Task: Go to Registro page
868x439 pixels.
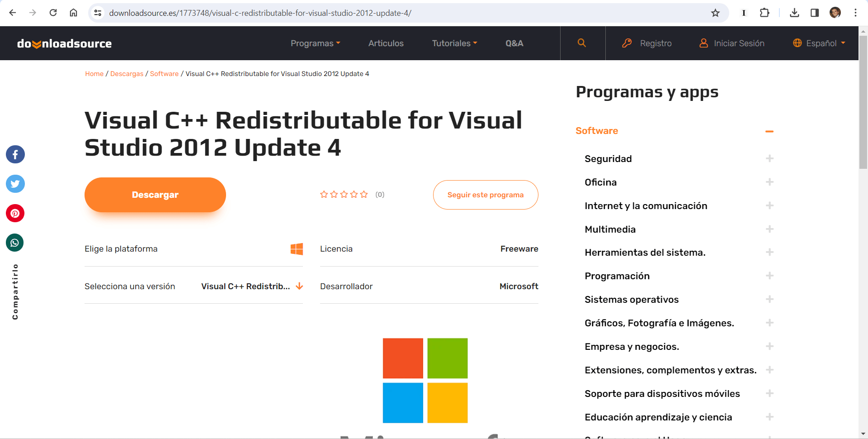Action: point(647,43)
